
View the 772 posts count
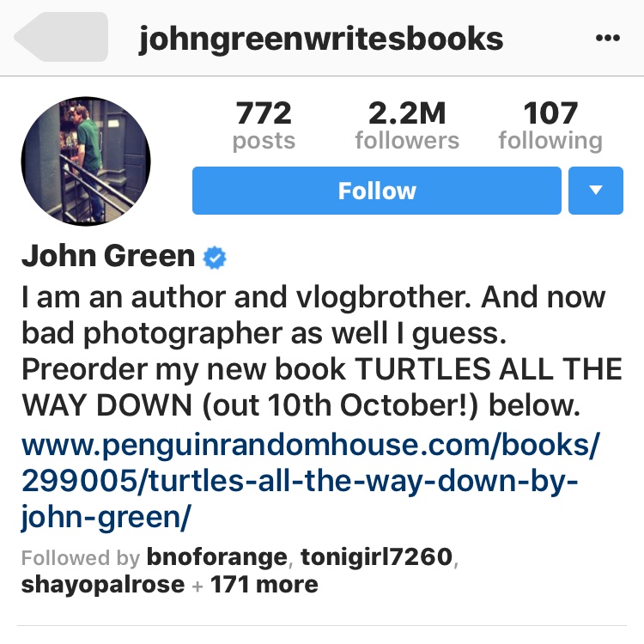click(x=264, y=125)
